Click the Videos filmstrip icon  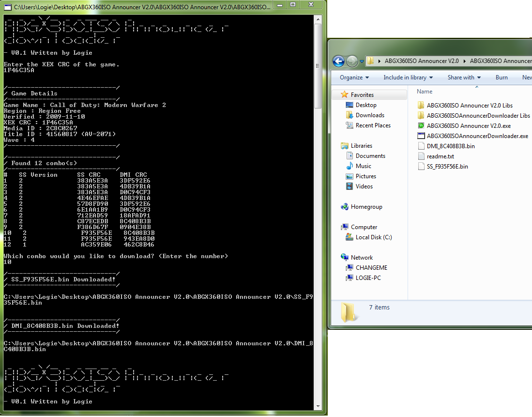point(350,186)
